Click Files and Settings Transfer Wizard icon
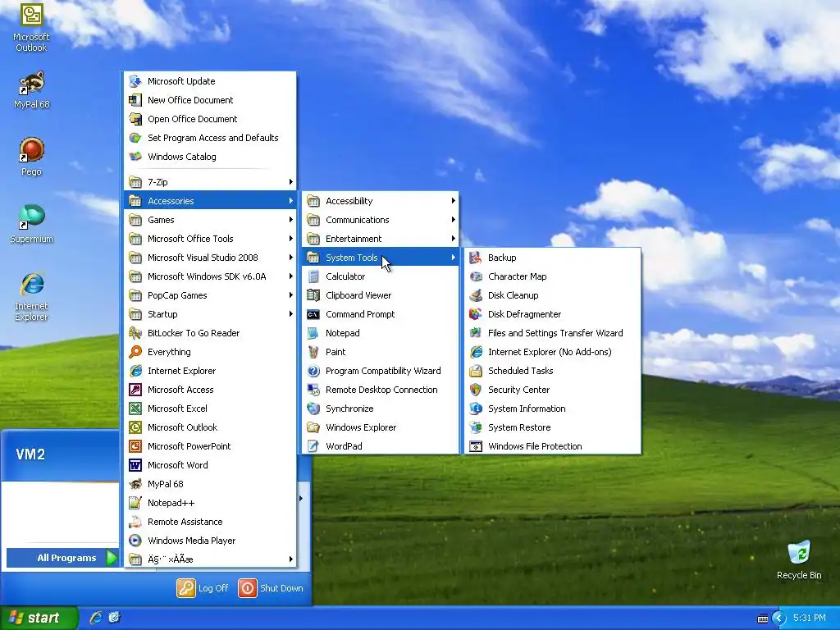The width and height of the screenshot is (840, 630). click(475, 333)
